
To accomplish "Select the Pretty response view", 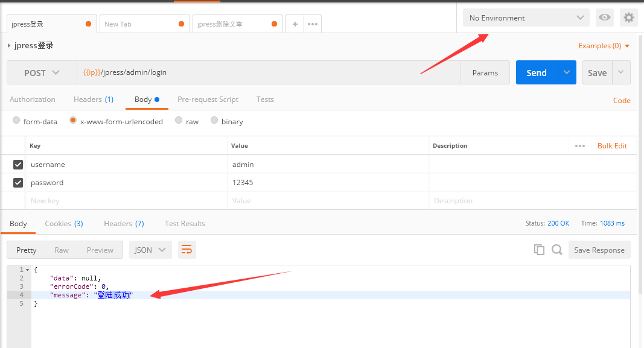I will pyautogui.click(x=27, y=250).
